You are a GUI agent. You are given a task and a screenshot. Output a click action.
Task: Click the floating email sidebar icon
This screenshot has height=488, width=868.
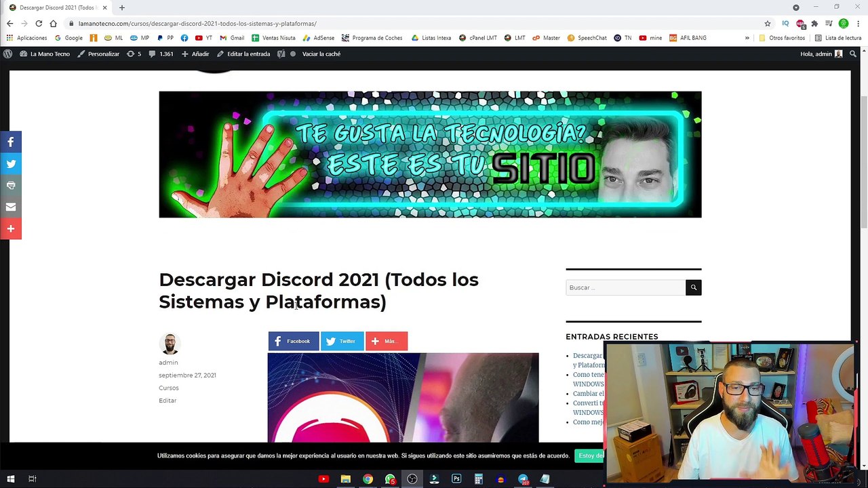coord(11,207)
